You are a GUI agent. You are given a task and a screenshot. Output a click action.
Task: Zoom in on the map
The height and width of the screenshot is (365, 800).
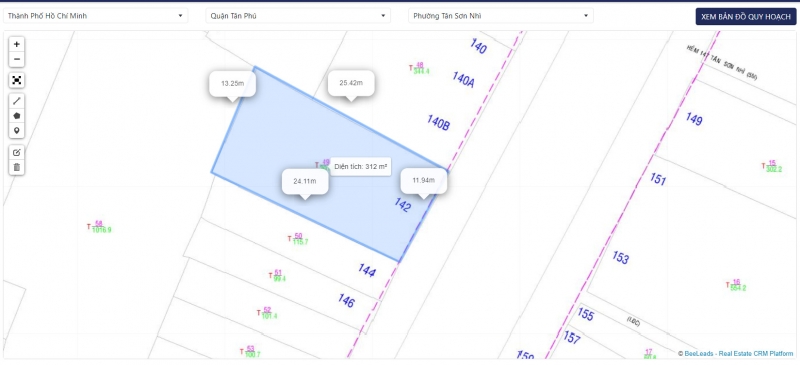(x=16, y=44)
